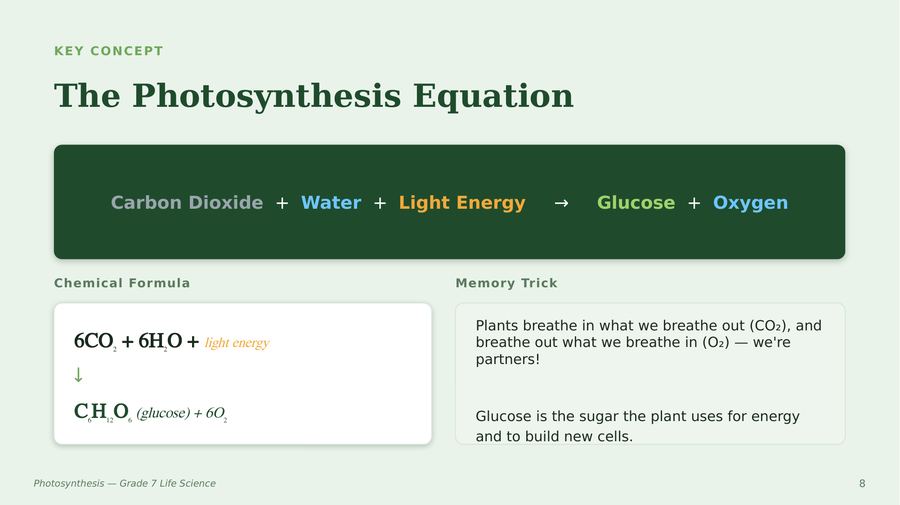Viewport: 900px width, 505px height.
Task: Click the Glucose is the sugar sentence
Action: click(x=637, y=426)
